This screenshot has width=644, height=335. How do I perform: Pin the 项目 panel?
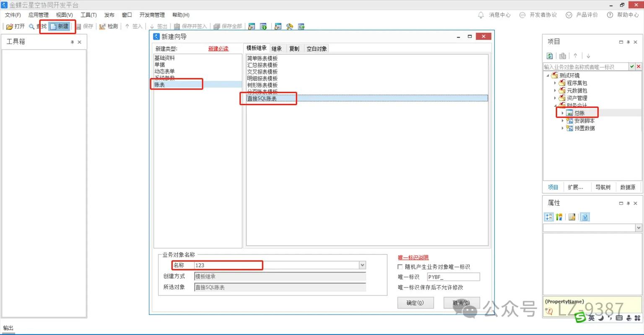[x=628, y=42]
